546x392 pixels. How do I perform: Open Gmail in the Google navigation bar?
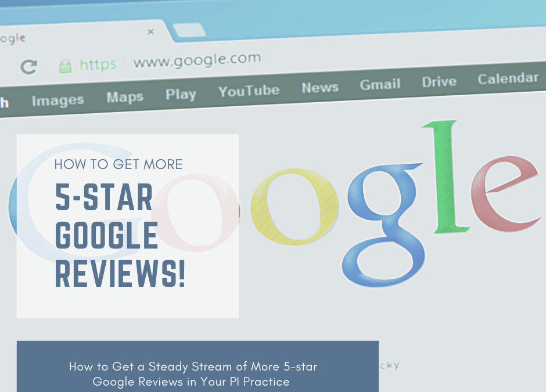click(x=380, y=85)
